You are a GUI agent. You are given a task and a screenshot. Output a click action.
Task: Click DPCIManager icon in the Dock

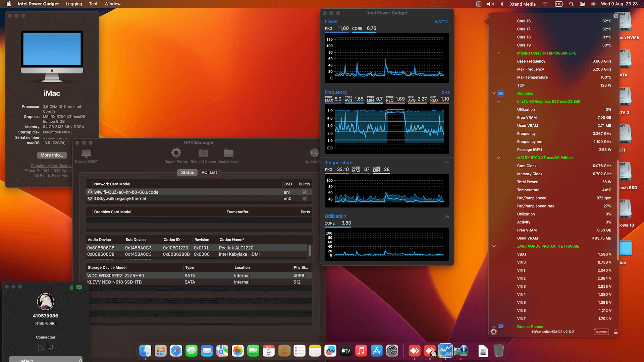pos(461,351)
